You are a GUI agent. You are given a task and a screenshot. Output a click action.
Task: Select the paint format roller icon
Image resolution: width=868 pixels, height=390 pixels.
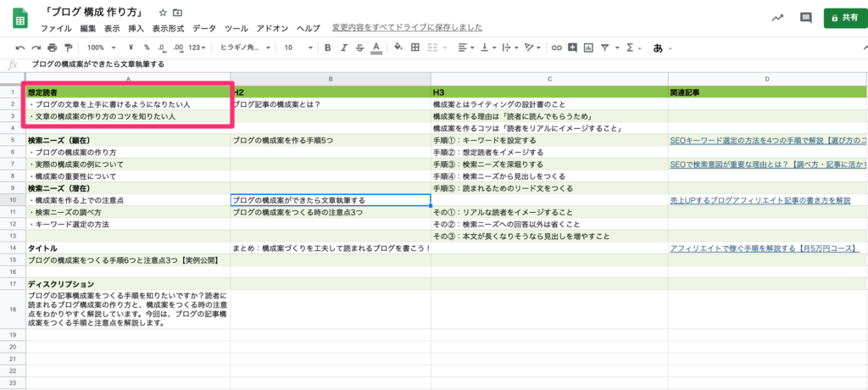pos(68,47)
